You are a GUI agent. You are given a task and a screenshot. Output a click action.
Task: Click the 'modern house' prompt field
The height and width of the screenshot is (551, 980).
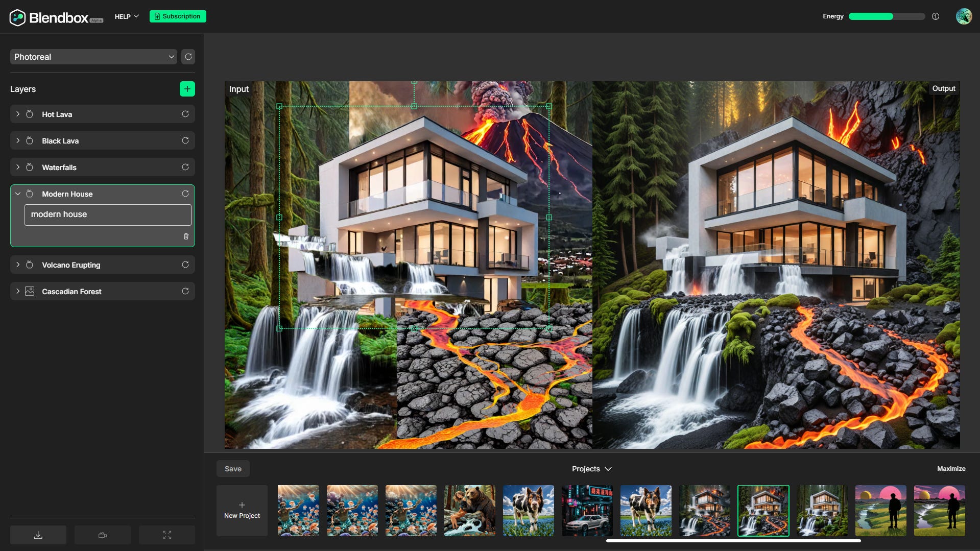[108, 215]
